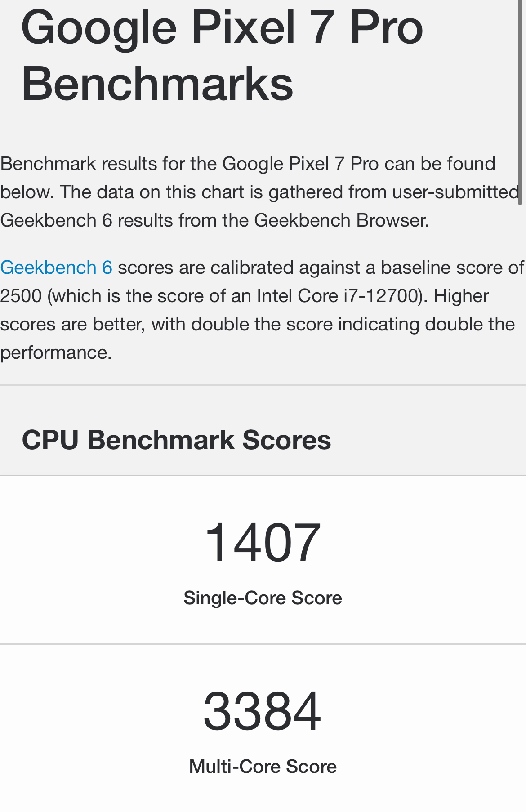Screen dimensions: 526x812
Task: Click the divider line below the description
Action: (263, 385)
